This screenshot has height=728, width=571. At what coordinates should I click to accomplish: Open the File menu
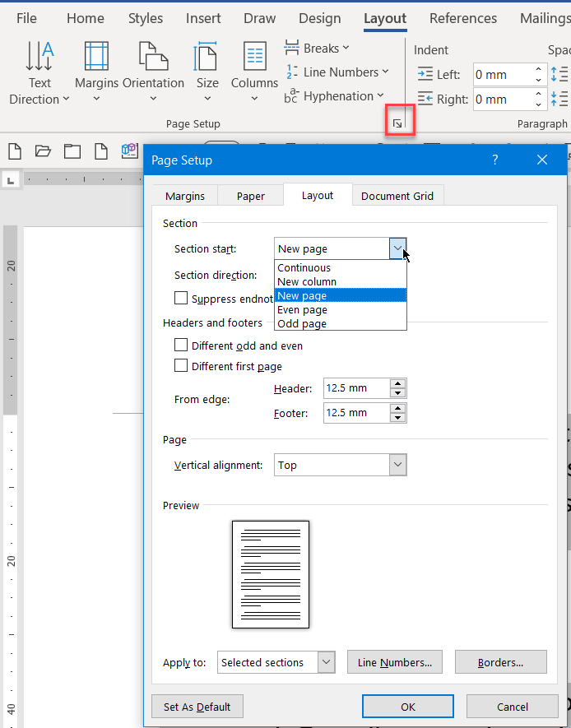(x=26, y=19)
